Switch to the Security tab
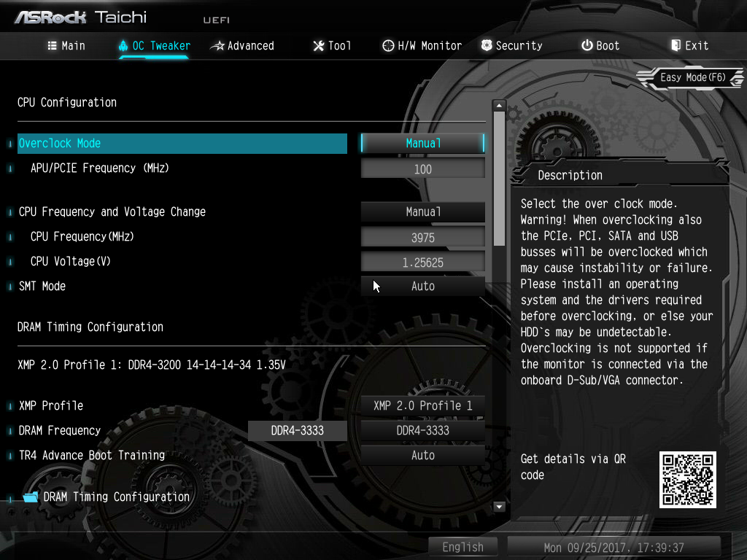The width and height of the screenshot is (747, 560). [x=511, y=46]
